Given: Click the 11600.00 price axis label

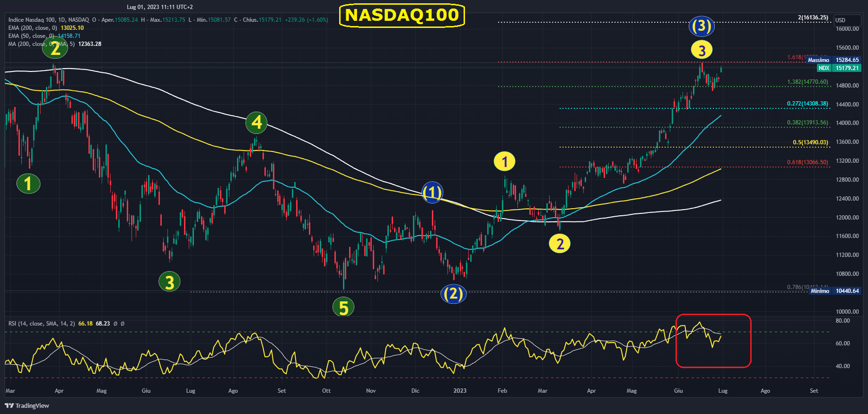Looking at the screenshot, I should pyautogui.click(x=847, y=236).
